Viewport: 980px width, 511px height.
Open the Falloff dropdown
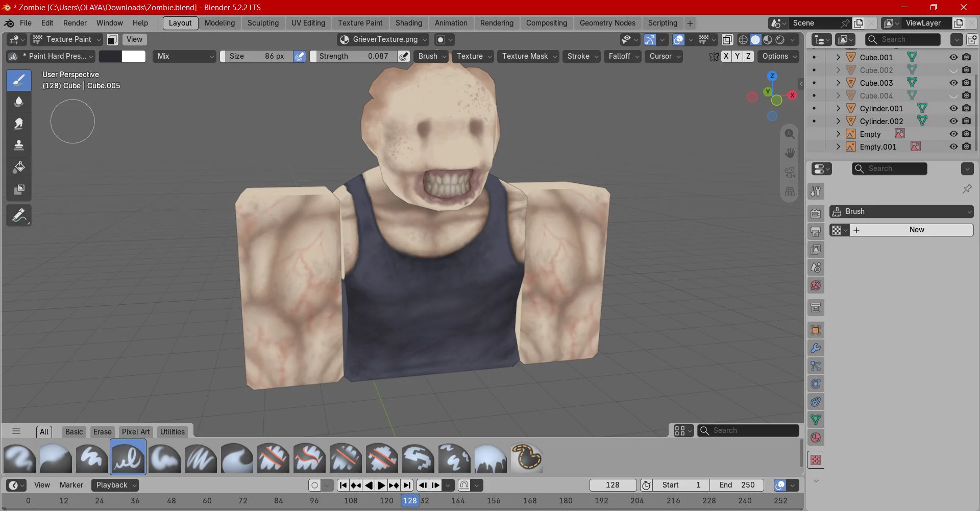[x=624, y=56]
